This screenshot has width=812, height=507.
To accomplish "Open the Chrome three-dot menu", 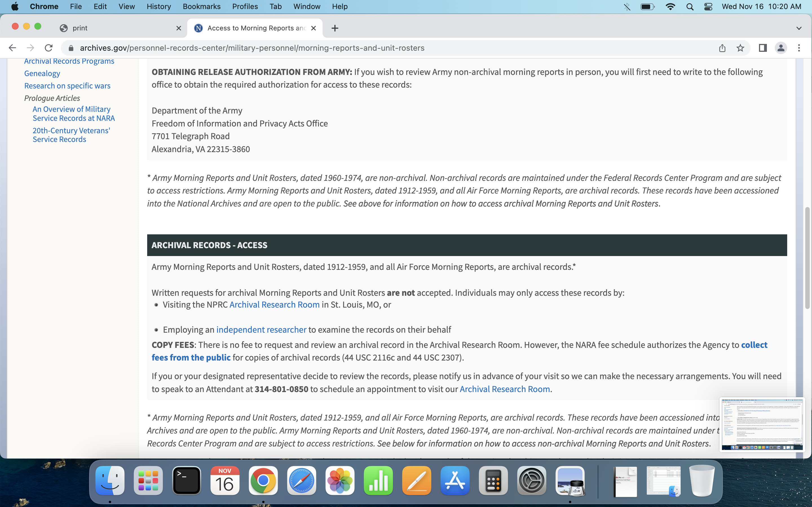I will (x=799, y=48).
